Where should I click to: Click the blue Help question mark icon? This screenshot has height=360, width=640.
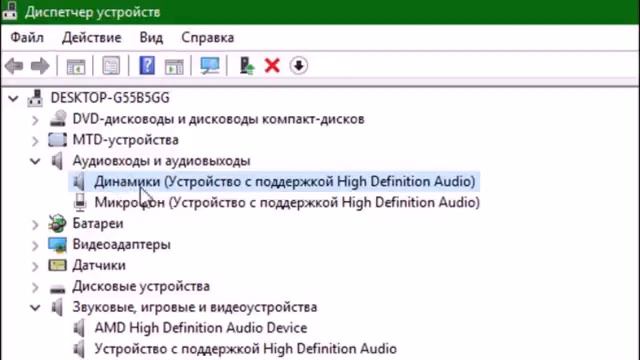(x=147, y=65)
